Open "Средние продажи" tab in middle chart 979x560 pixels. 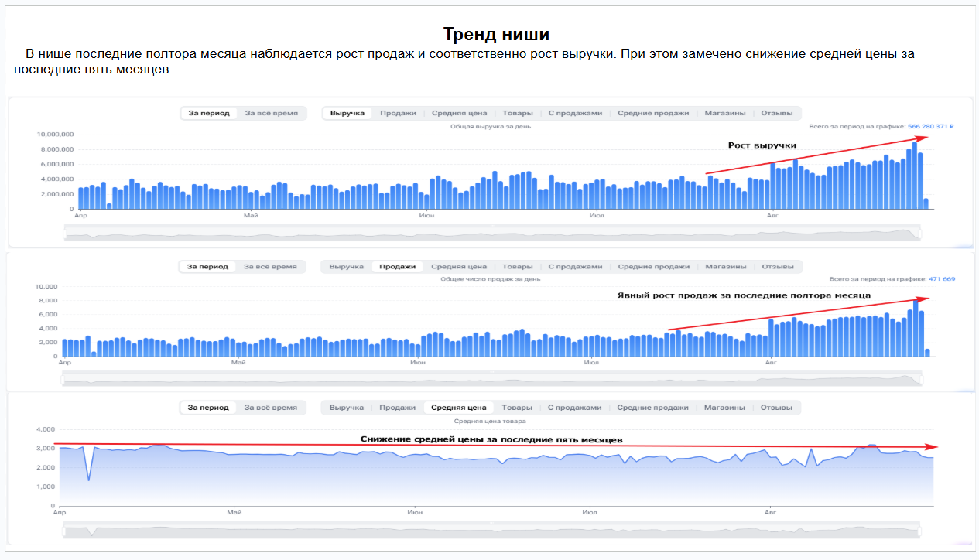[x=653, y=267]
